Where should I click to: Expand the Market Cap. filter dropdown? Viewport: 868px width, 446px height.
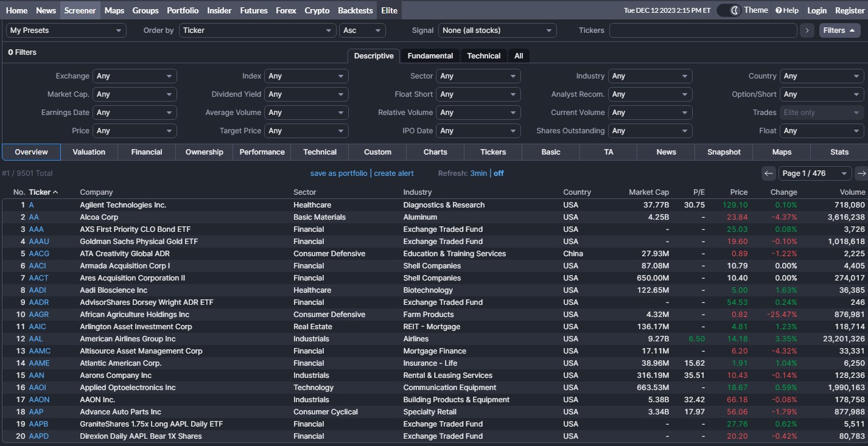tap(135, 94)
